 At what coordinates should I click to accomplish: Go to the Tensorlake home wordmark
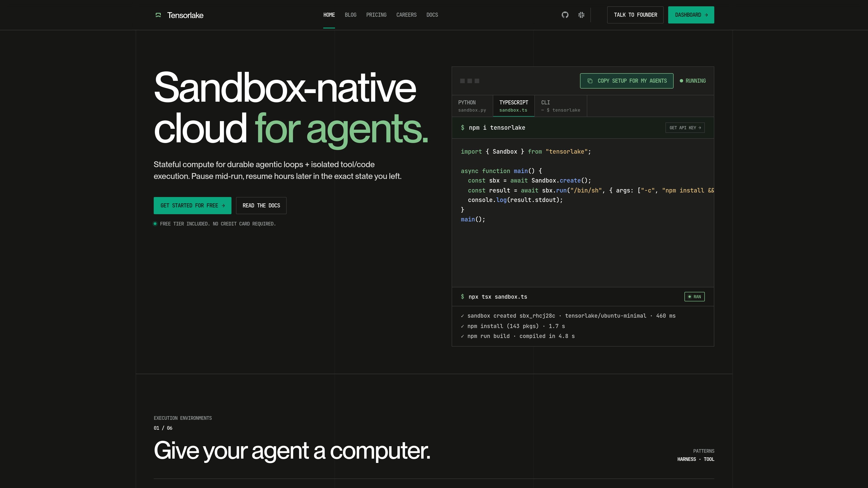(185, 15)
